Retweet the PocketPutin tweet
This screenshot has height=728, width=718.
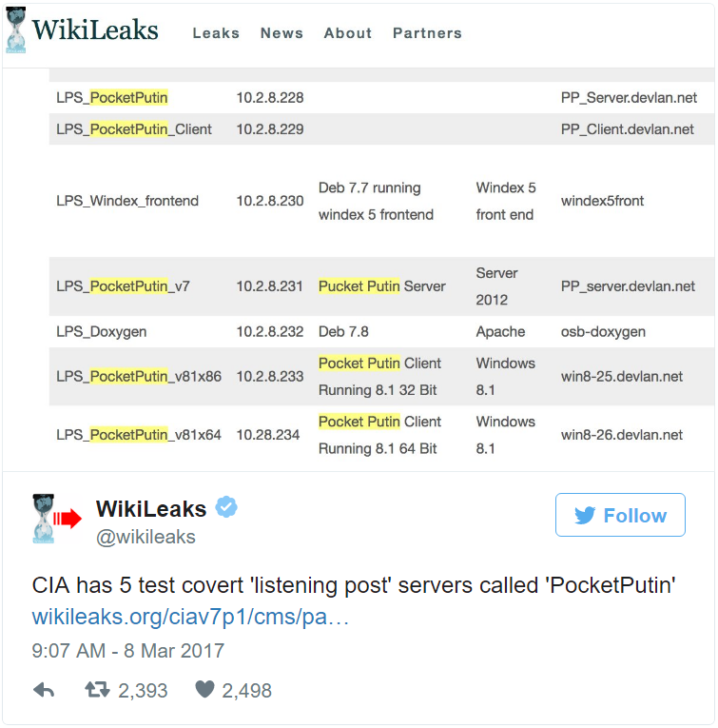pyautogui.click(x=97, y=690)
